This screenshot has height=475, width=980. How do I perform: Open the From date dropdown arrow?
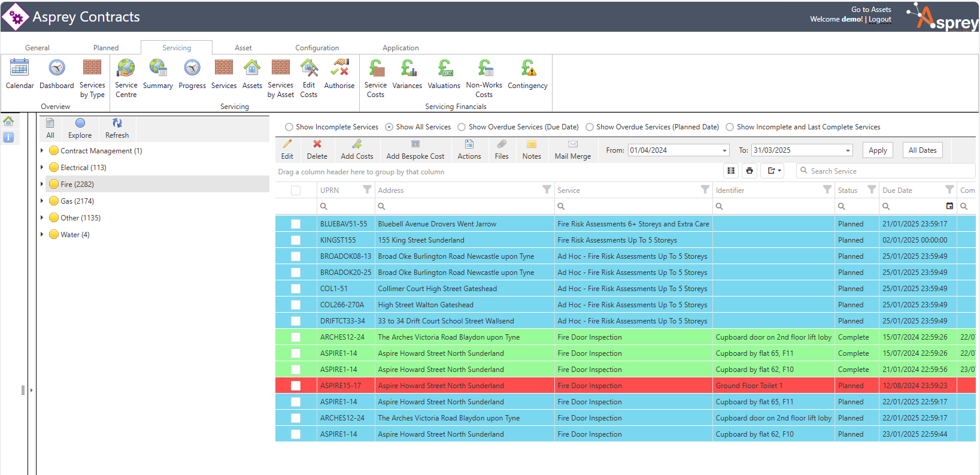(x=724, y=150)
